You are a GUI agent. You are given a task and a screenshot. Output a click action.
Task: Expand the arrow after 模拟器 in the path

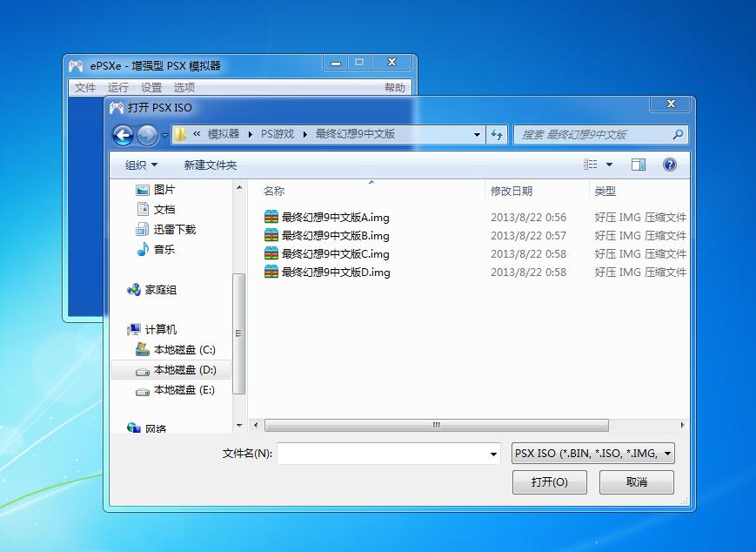coord(251,135)
